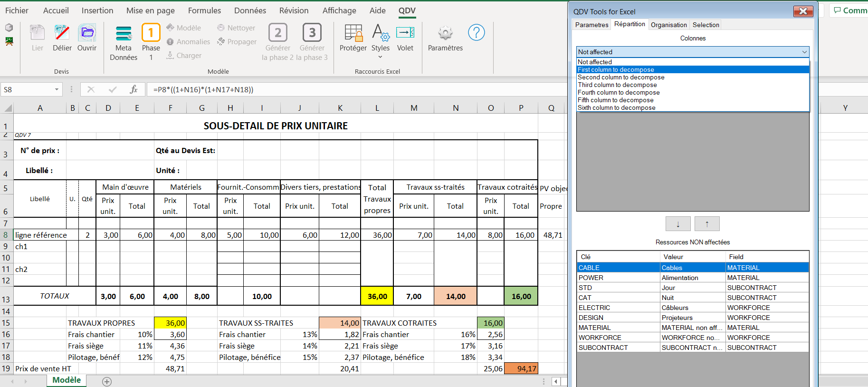
Task: Open the Insertion ribbon tab
Action: click(97, 10)
